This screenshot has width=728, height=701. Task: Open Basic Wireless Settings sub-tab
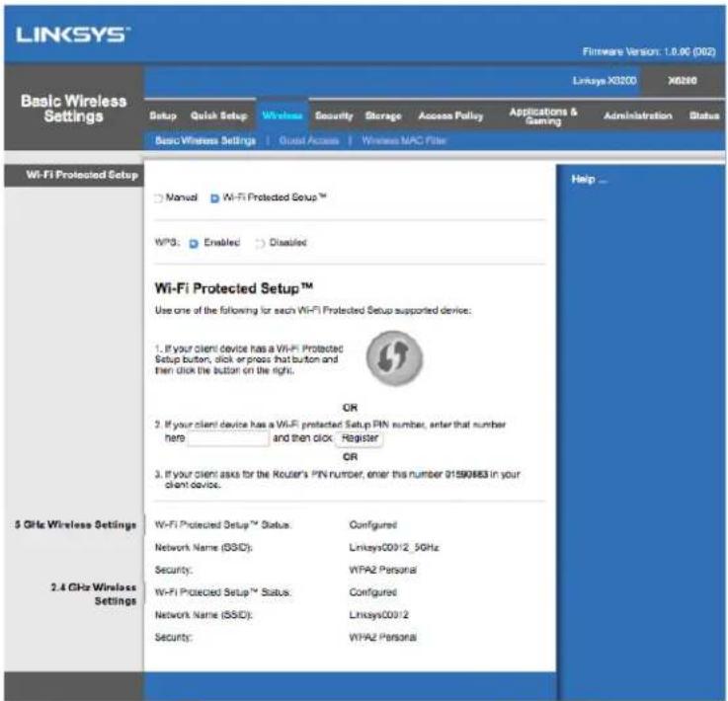point(205,140)
